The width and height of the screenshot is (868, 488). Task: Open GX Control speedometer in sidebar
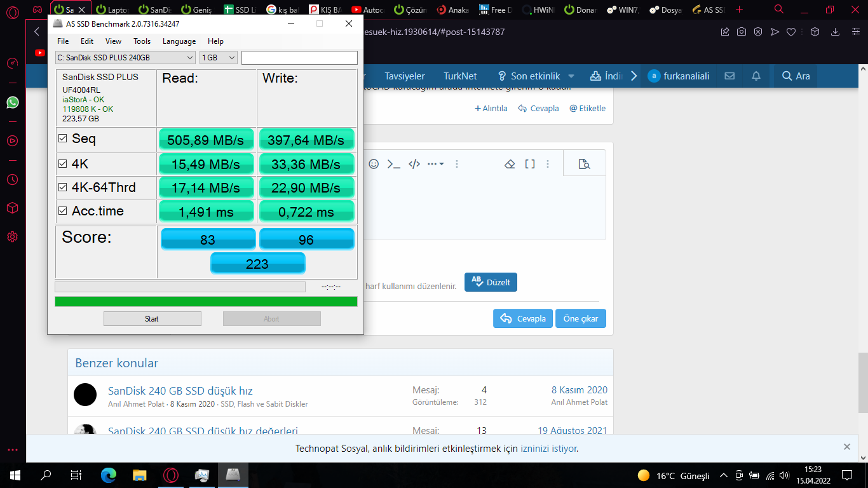click(x=12, y=64)
